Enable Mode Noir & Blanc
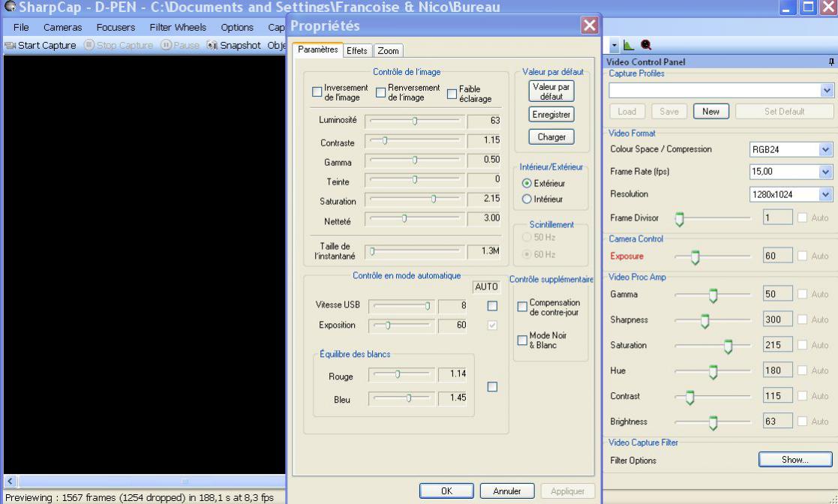 (x=522, y=340)
